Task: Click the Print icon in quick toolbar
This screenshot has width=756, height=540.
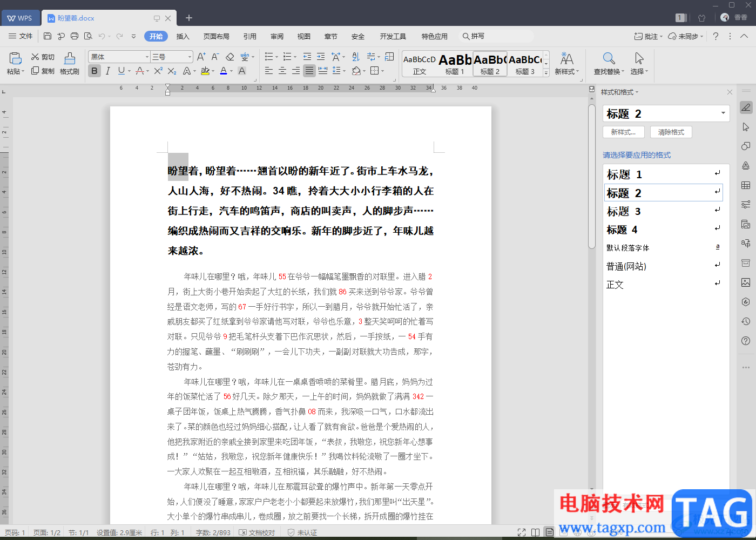Action: [75, 36]
